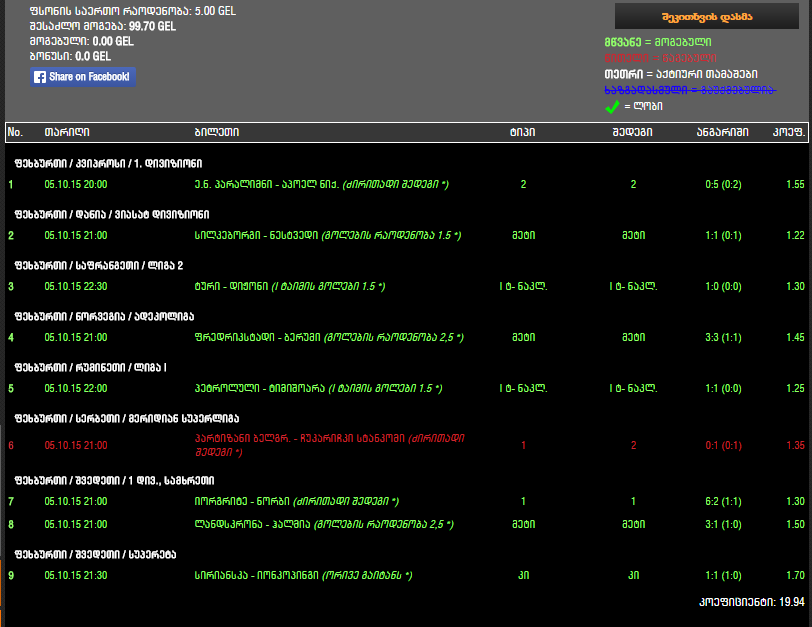
Task: Click the 'თარიღი' column header
Action: click(67, 132)
